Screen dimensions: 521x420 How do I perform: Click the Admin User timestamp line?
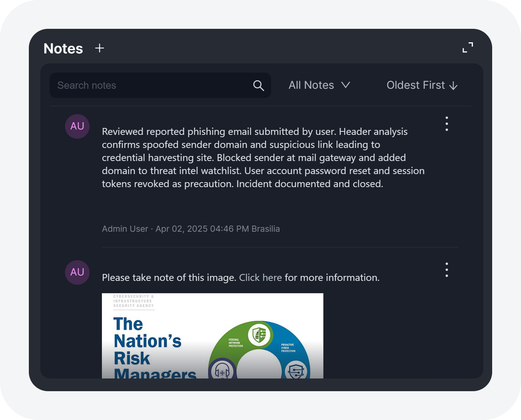[x=191, y=229]
